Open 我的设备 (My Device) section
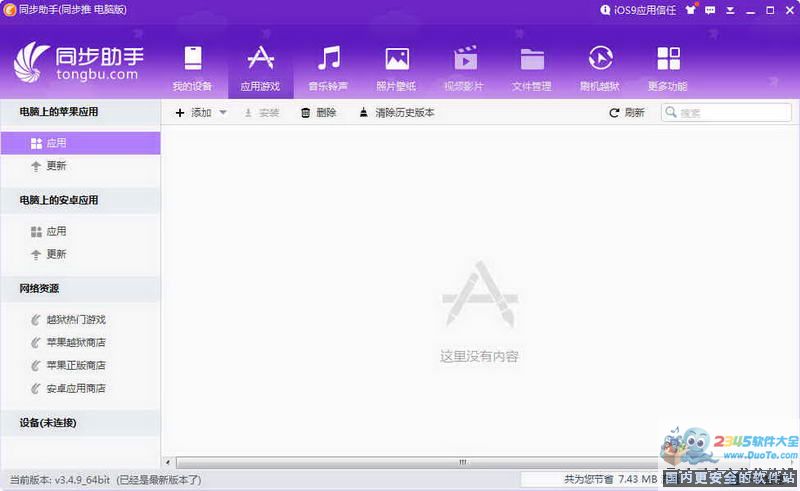 (x=192, y=67)
